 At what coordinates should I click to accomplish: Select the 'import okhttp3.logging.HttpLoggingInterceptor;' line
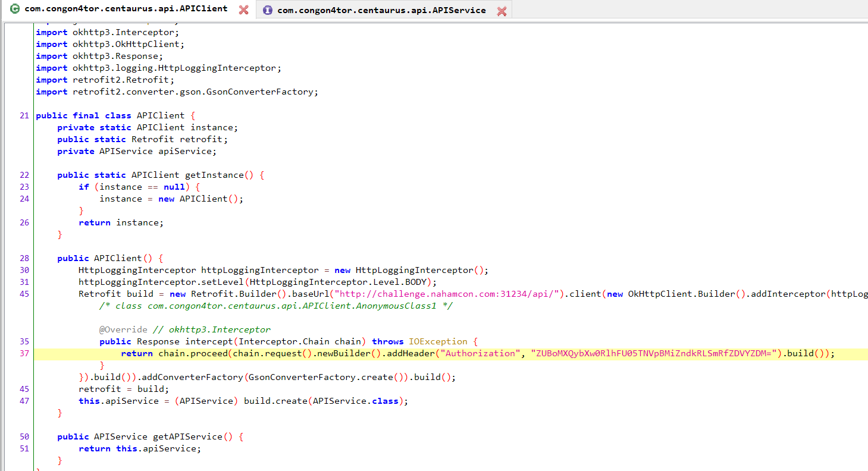(159, 68)
